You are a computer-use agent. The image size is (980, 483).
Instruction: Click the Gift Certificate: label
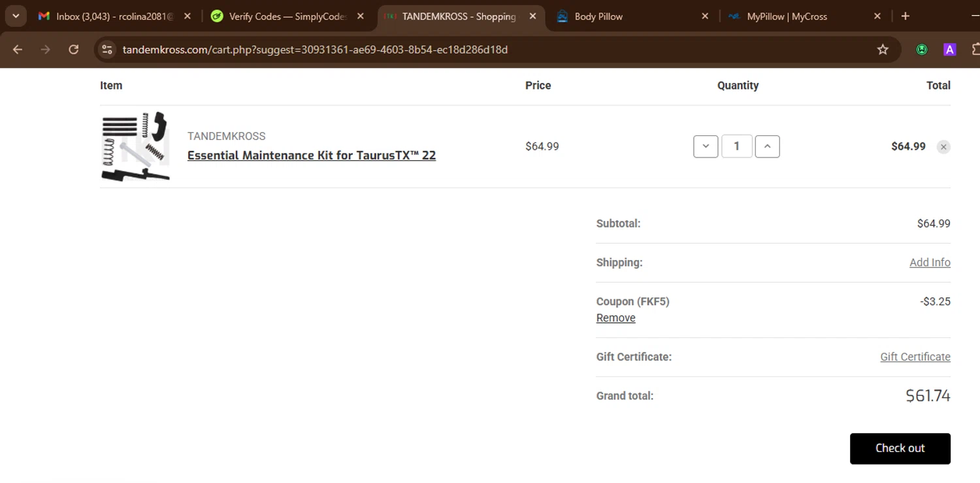point(634,357)
